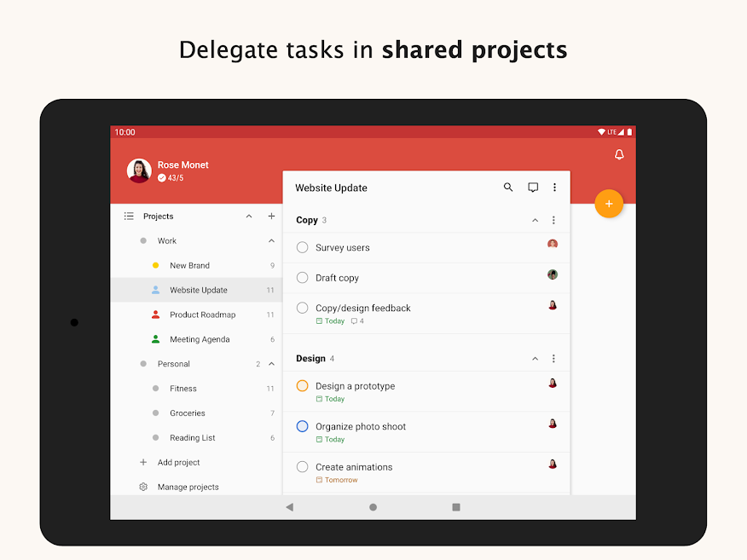
Task: Open the project comments icon
Action: tap(533, 188)
